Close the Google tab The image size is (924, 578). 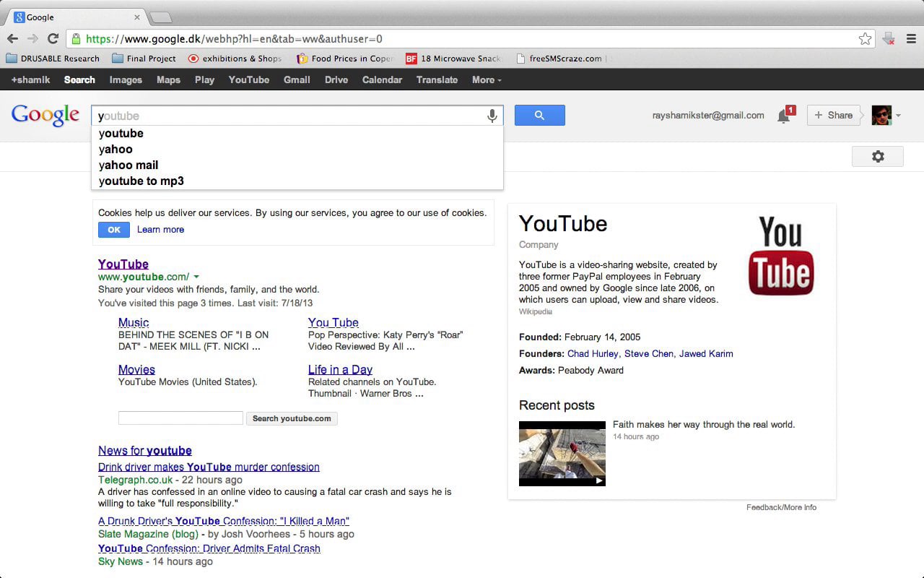(x=137, y=17)
